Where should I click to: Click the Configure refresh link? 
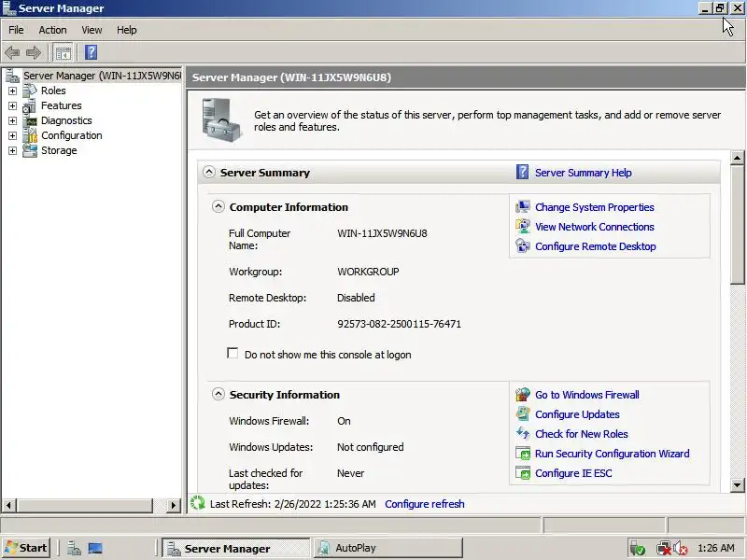425,504
